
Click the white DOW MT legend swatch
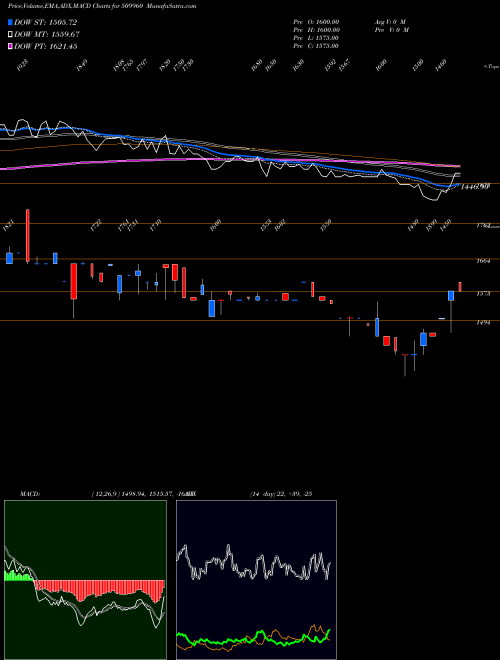coord(10,34)
